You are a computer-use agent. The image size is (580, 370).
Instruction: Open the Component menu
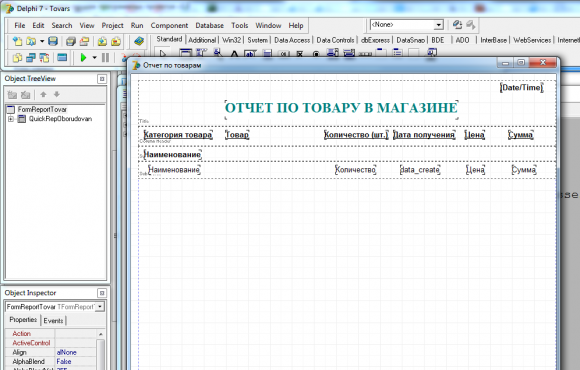(169, 26)
